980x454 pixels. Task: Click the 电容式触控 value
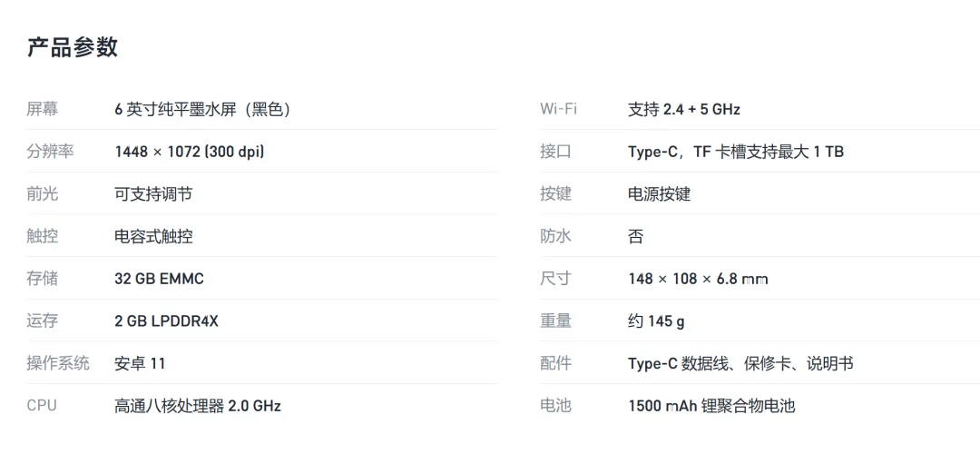point(153,236)
